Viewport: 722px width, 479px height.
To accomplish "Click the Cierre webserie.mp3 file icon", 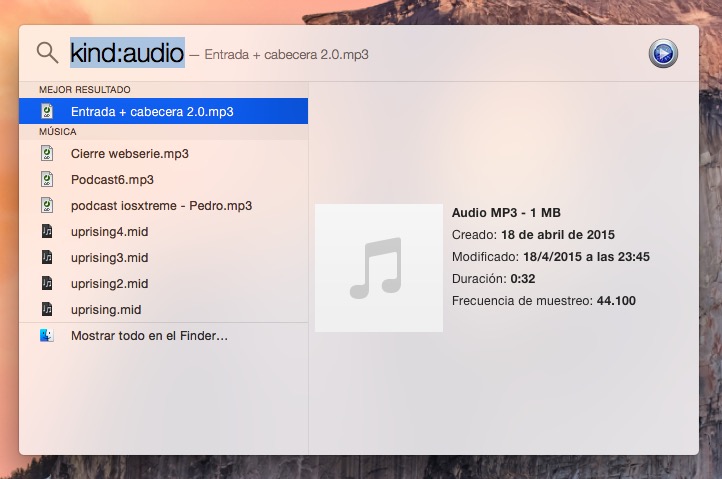I will click(47, 153).
